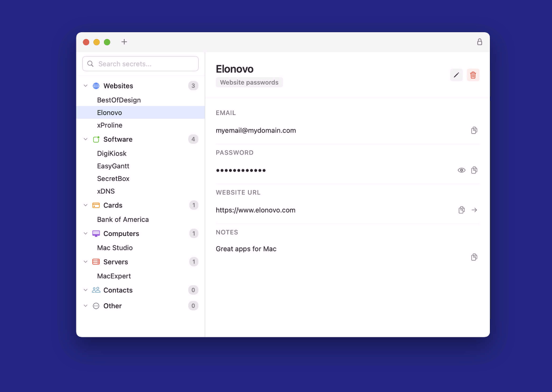Select the Elonovo entry in sidebar
Image resolution: width=552 pixels, height=392 pixels.
click(140, 113)
